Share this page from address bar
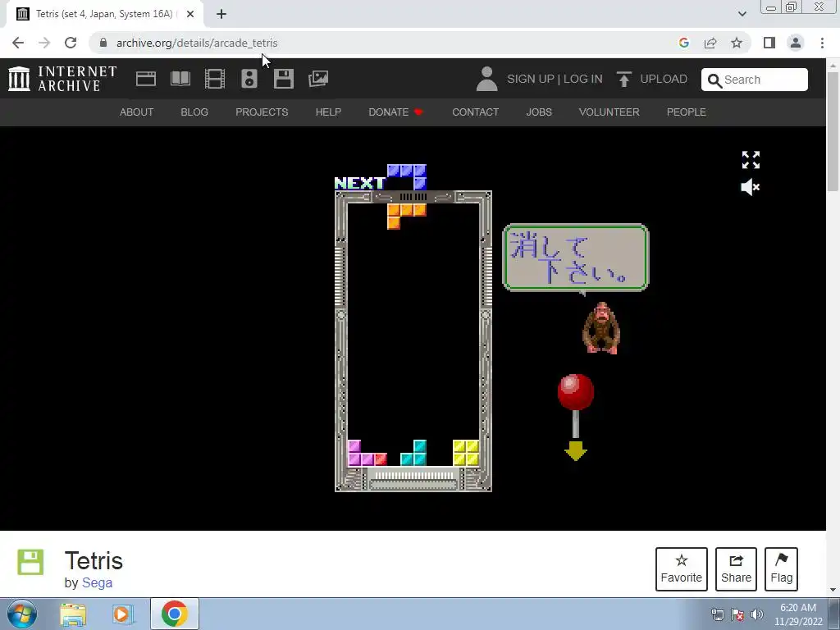 coord(710,43)
